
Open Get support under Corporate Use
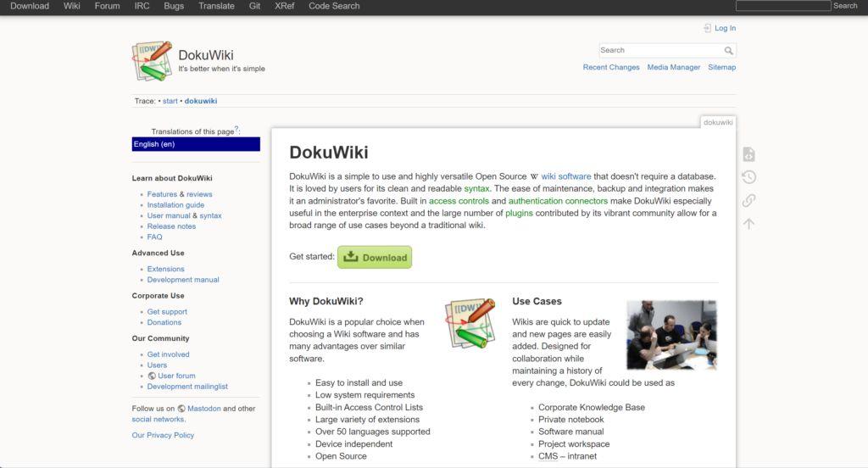click(167, 312)
